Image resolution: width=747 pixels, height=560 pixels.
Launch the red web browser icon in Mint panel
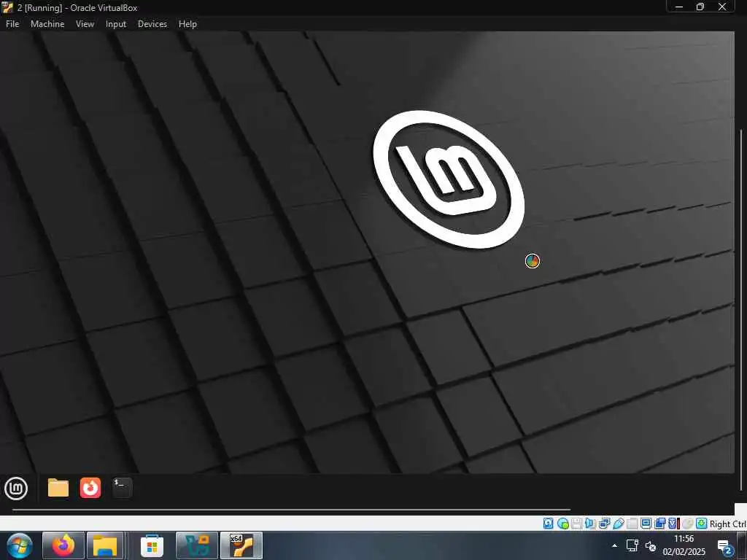[x=90, y=488]
